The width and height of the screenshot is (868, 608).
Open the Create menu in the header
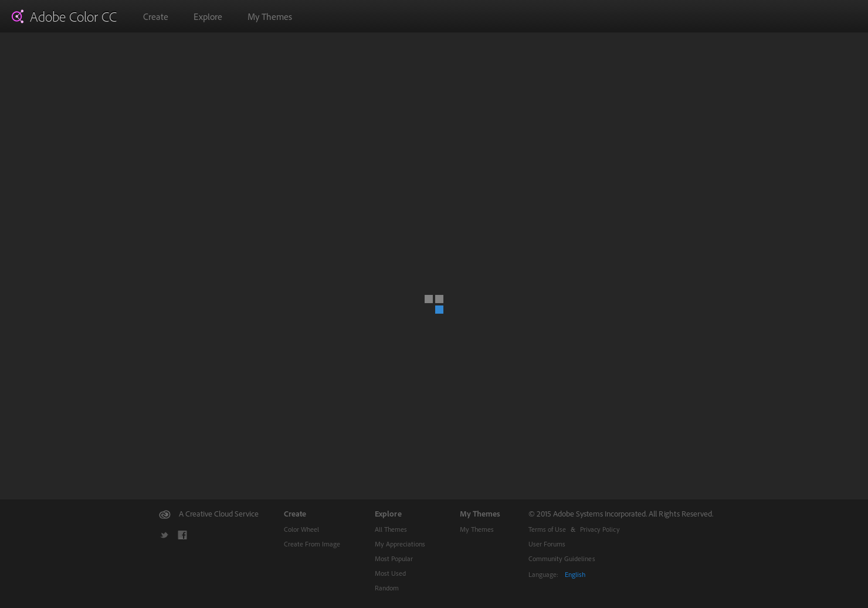coord(155,17)
